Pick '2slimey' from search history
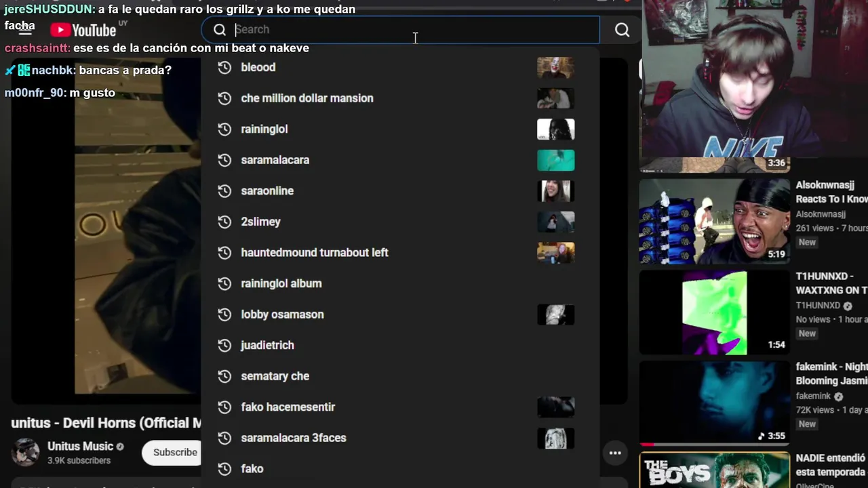868x488 pixels. [x=400, y=222]
